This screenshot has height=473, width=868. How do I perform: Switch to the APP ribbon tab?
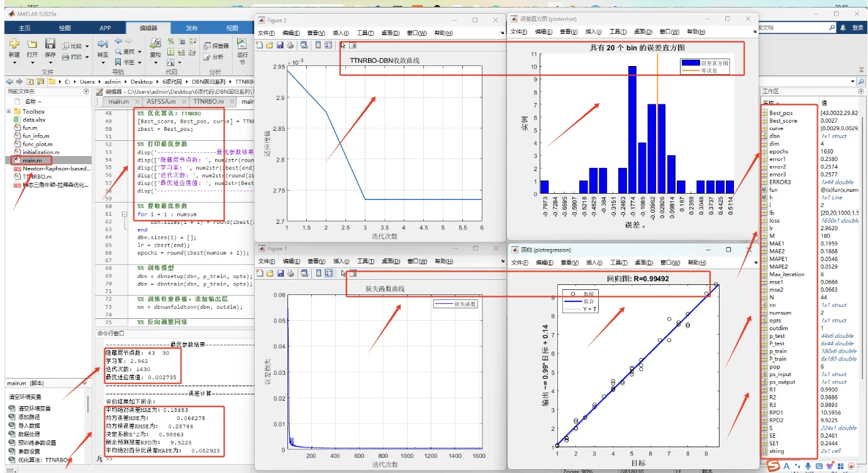(105, 28)
